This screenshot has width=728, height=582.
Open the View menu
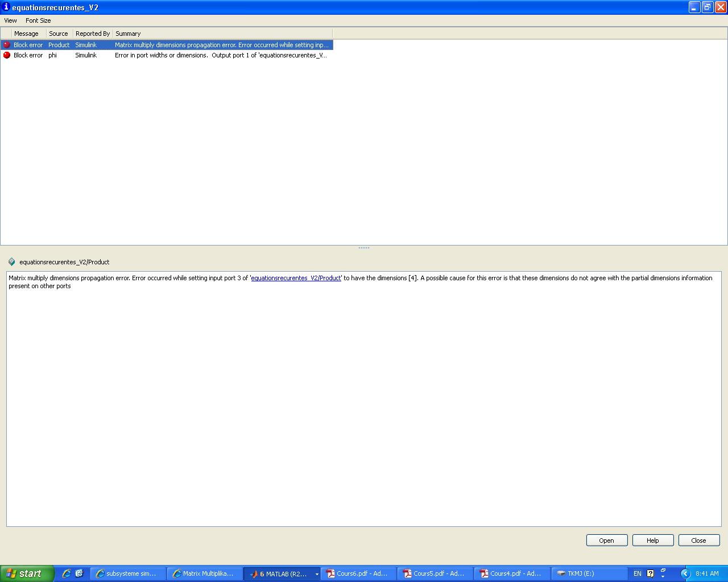tap(10, 20)
